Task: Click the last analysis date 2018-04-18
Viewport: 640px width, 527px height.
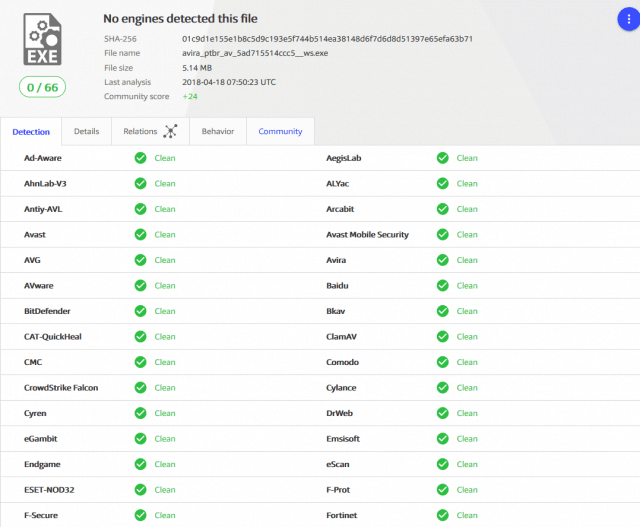Action: tap(229, 82)
